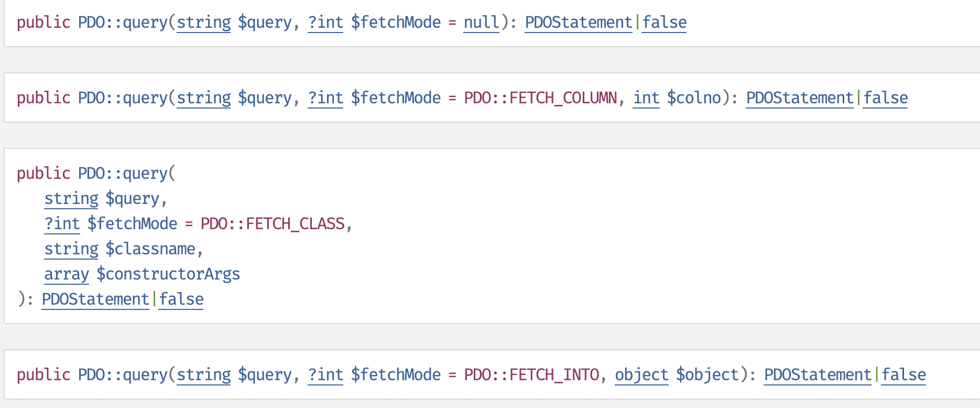Screen dimensions: 980x408
Task: Click object type before $object parameter
Action: (x=641, y=375)
